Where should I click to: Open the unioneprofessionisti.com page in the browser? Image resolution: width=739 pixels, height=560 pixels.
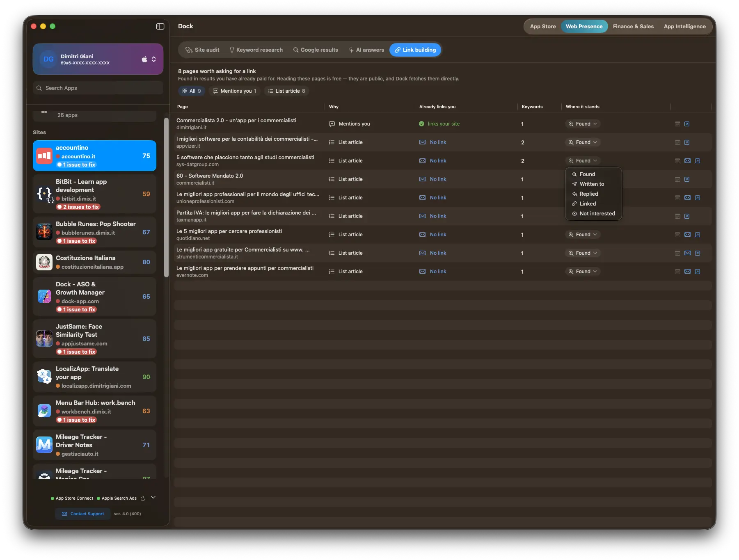point(698,198)
